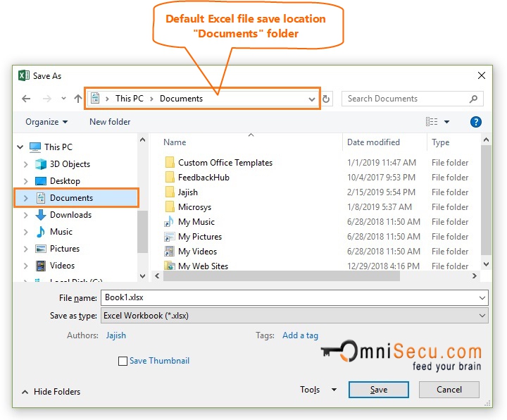The image size is (507, 420).
Task: Expand the Pictures tree node
Action: 26,249
